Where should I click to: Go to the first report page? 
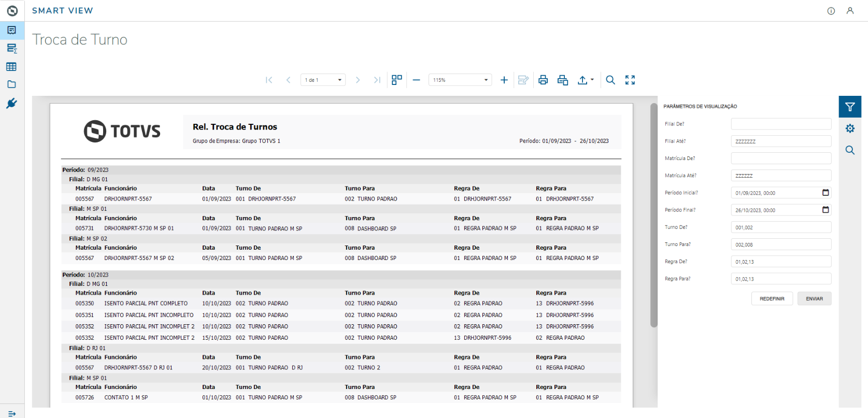[x=269, y=80]
